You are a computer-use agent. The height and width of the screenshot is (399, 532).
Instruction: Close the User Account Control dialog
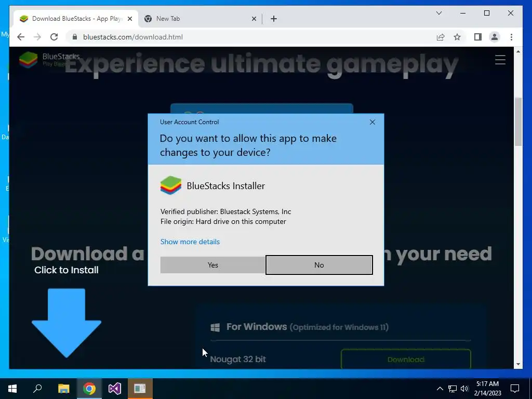click(x=372, y=122)
